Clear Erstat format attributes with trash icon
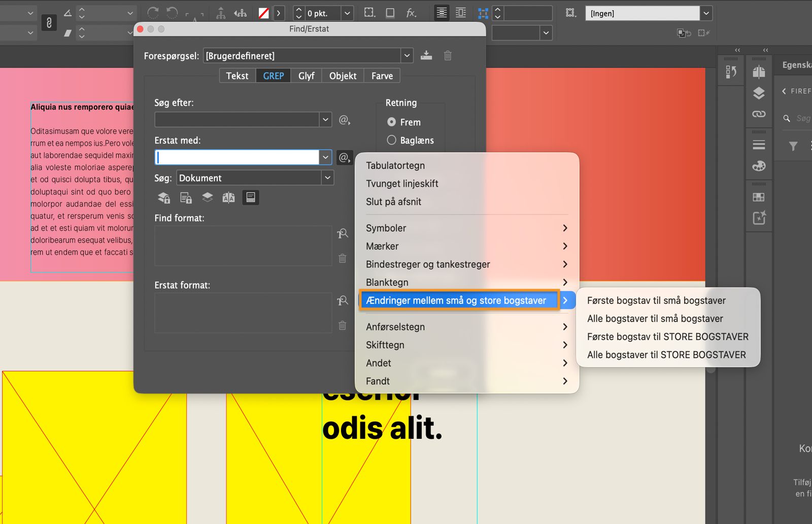The width and height of the screenshot is (812, 524). pos(343,326)
